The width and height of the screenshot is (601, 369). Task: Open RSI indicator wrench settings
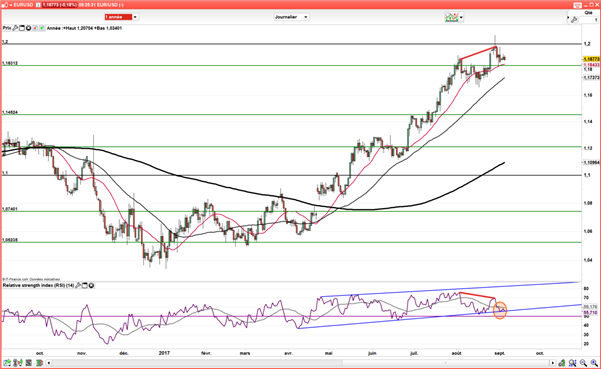(78, 285)
